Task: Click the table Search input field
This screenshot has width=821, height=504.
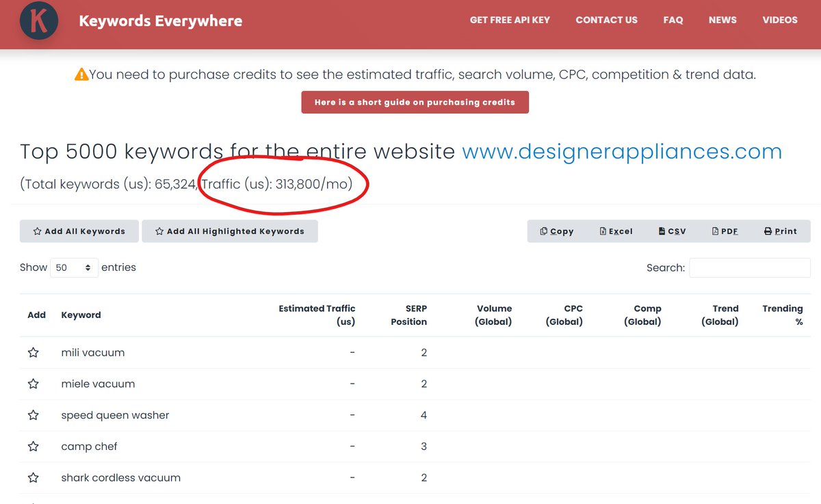Action: coord(750,268)
